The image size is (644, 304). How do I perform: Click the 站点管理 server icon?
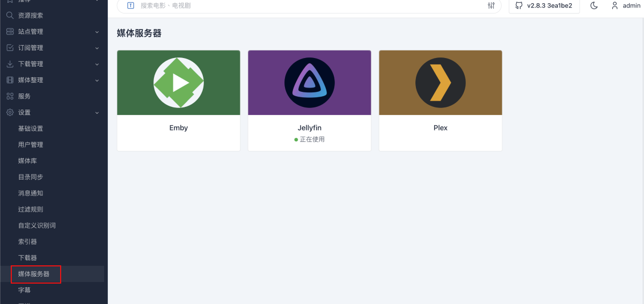point(10,32)
